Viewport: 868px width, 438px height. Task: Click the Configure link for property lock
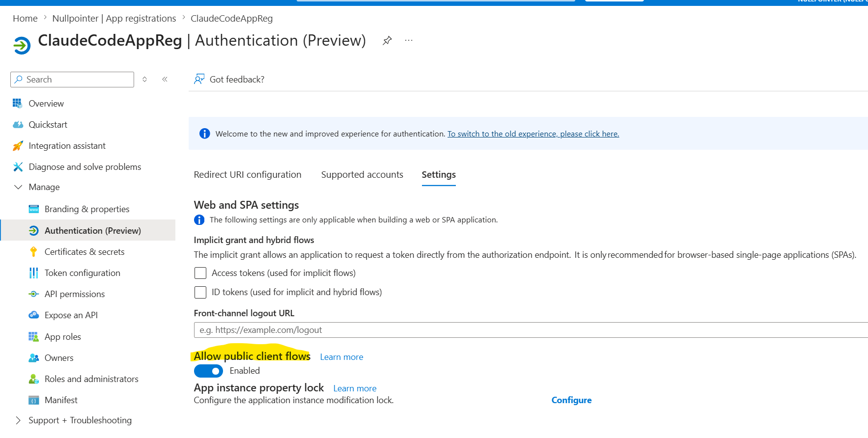coord(571,400)
